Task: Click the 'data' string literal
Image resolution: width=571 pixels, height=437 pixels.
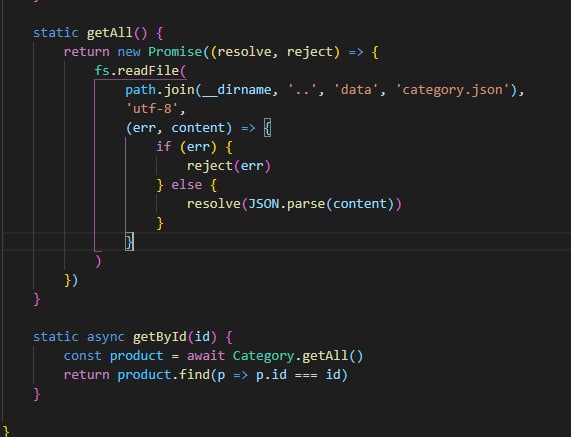Action: 356,90
